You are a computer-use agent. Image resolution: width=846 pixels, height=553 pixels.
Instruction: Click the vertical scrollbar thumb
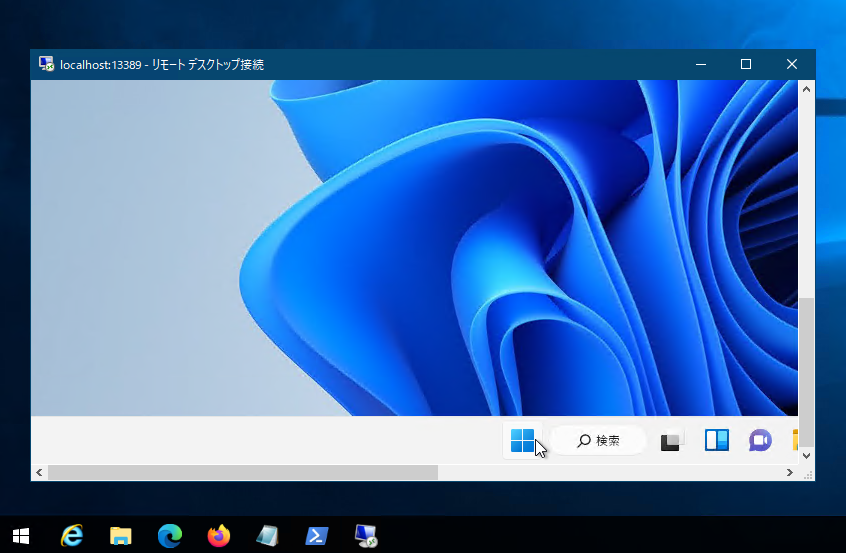(x=806, y=371)
